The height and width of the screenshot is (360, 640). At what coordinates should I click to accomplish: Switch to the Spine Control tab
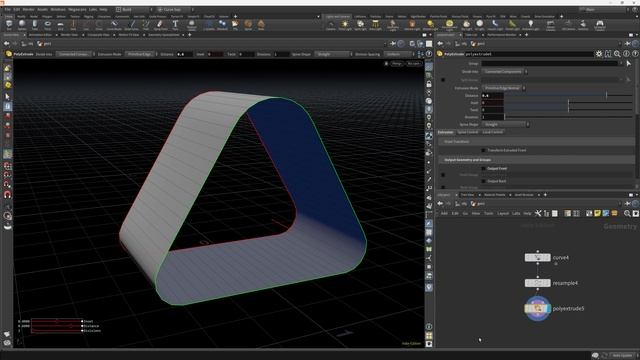468,132
